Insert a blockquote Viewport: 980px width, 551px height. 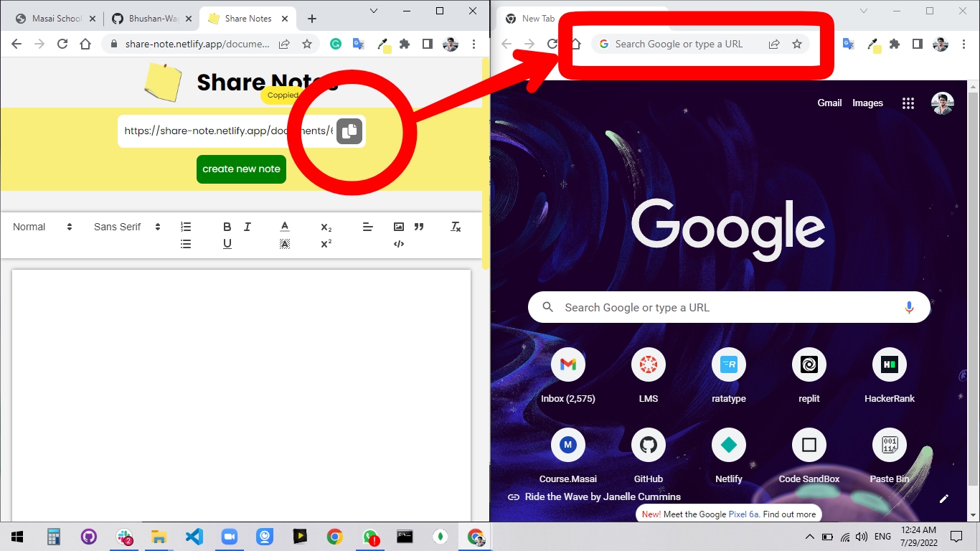coord(419,227)
